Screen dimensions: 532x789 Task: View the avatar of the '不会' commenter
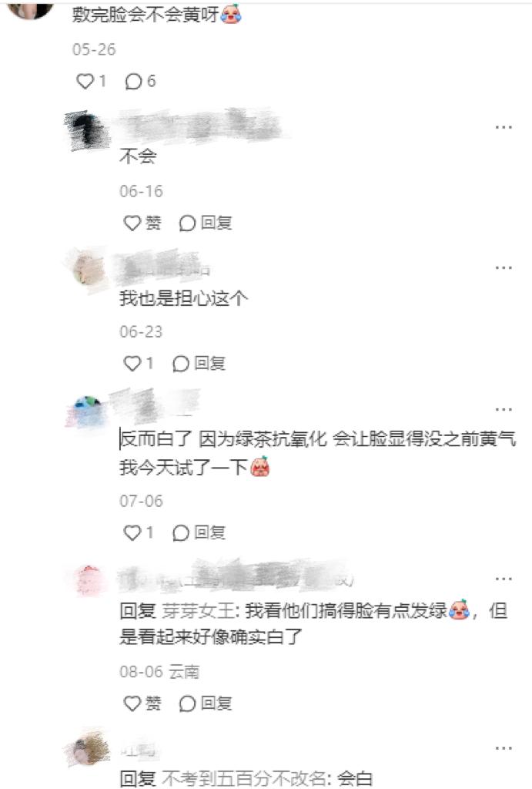pos(87,131)
